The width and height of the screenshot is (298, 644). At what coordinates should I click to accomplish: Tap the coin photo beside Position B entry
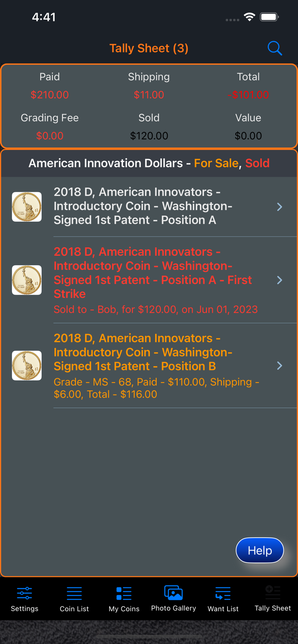click(x=27, y=365)
